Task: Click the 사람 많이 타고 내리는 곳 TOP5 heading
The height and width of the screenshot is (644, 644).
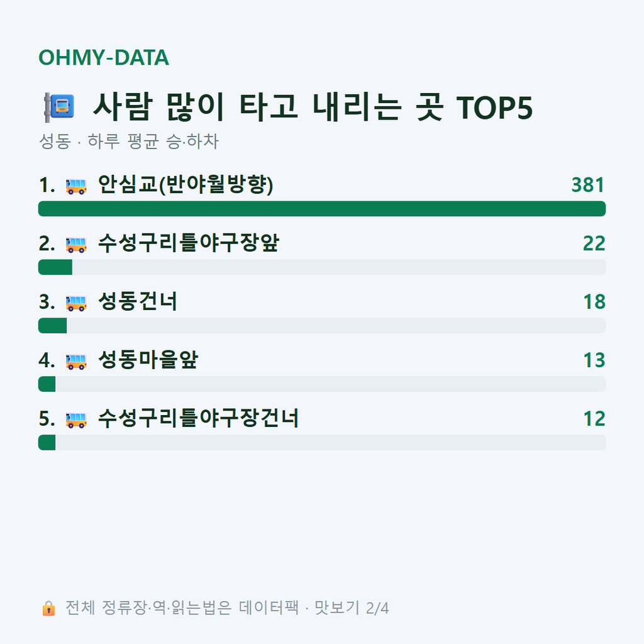Action: [313, 107]
